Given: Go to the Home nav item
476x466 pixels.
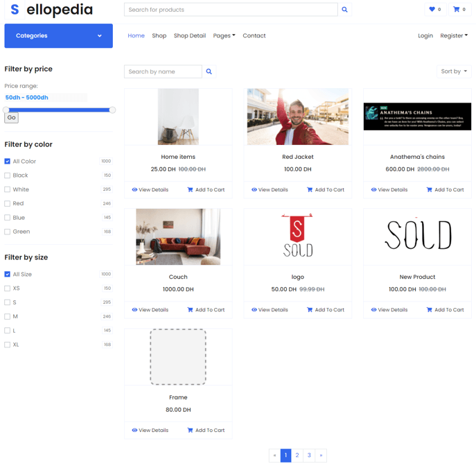Looking at the screenshot, I should (136, 35).
